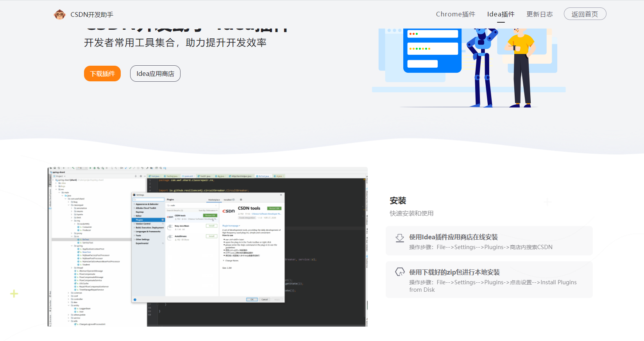Open the Chrome插件 nav tab
644x341 pixels.
[x=456, y=14]
